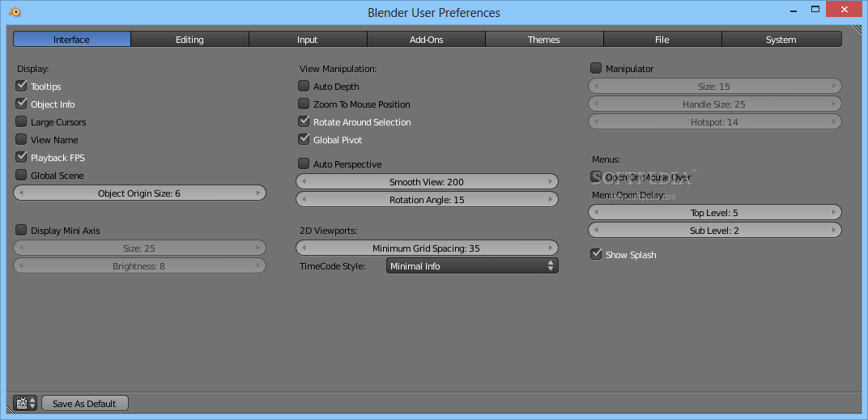Click the Blender logo in title bar
Image resolution: width=868 pixels, height=420 pixels.
[x=16, y=11]
